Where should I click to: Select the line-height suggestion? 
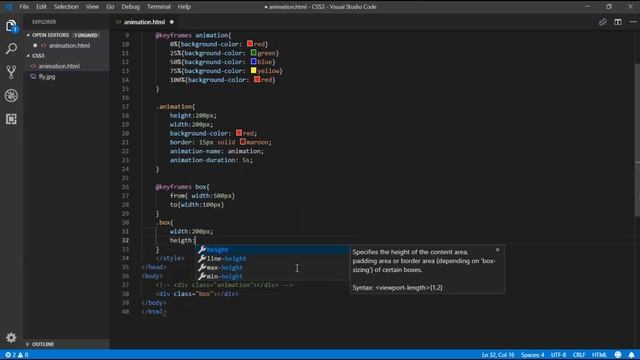[272, 258]
